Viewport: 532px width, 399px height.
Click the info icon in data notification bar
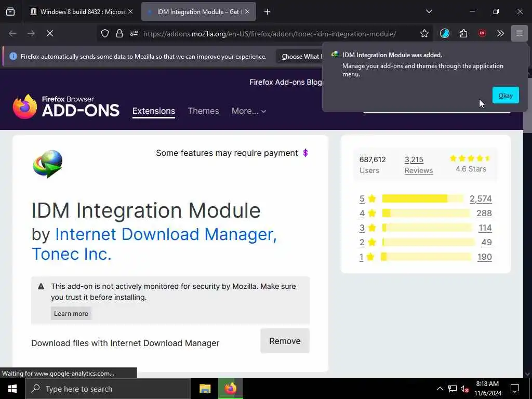coord(13,56)
